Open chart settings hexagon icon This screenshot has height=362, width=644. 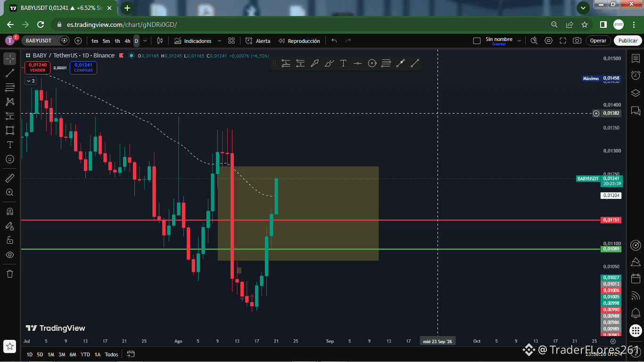tap(548, 41)
